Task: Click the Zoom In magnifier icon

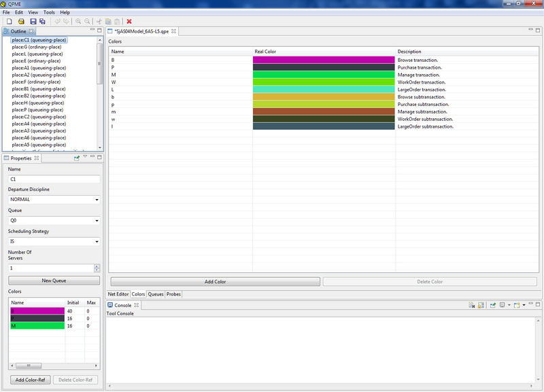Action: point(78,22)
